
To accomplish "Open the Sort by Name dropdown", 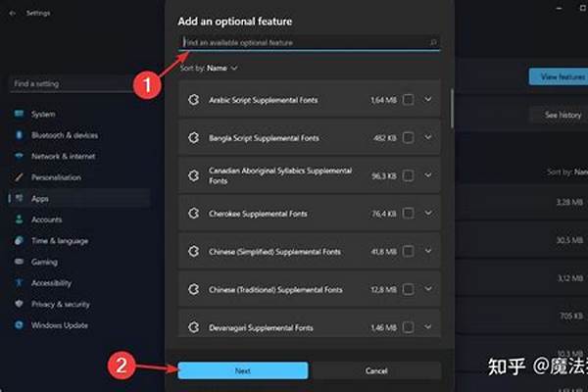I will click(220, 69).
